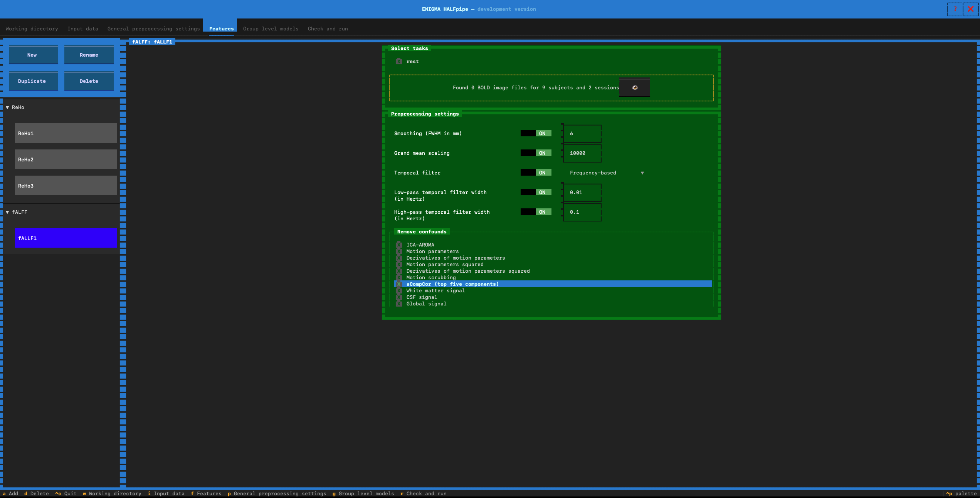Open the command palette in footer
Viewport: 980px width, 498px height.
(x=962, y=493)
